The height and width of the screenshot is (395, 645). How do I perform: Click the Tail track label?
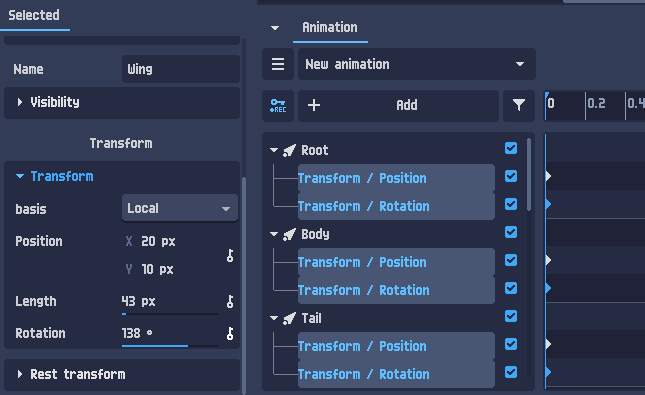[311, 318]
